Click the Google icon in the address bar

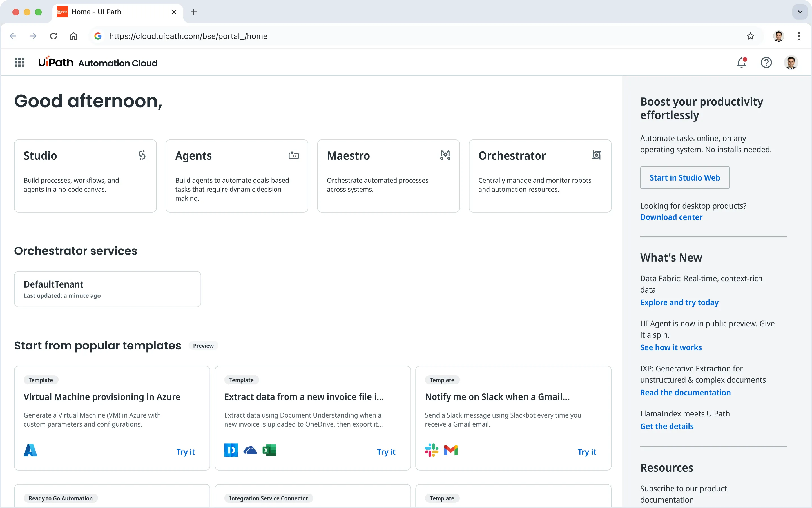click(98, 36)
